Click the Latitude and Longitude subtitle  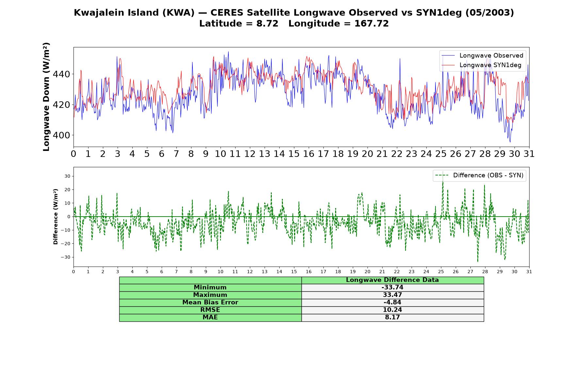tap(294, 24)
